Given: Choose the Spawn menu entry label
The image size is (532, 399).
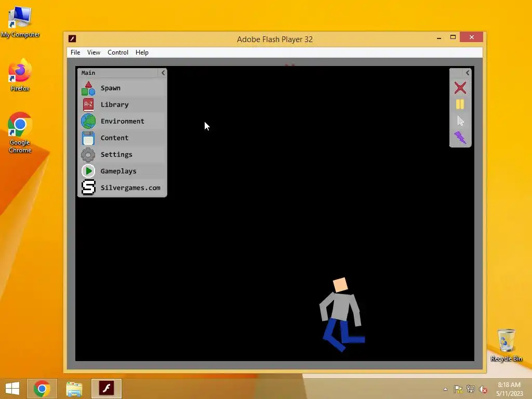Looking at the screenshot, I should (x=111, y=88).
